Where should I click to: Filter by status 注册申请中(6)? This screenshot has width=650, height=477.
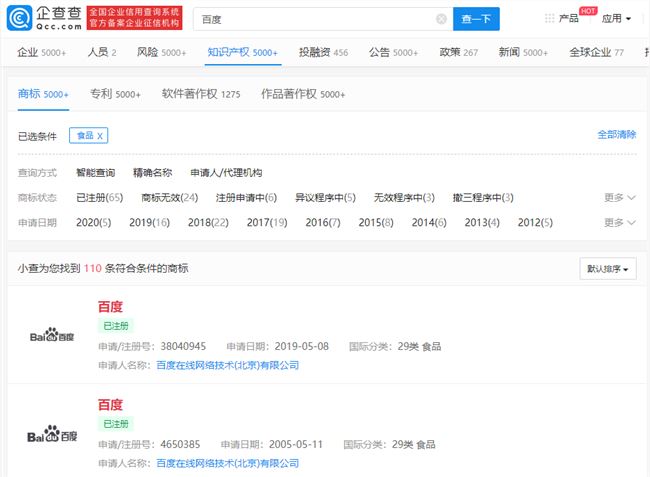pos(246,198)
